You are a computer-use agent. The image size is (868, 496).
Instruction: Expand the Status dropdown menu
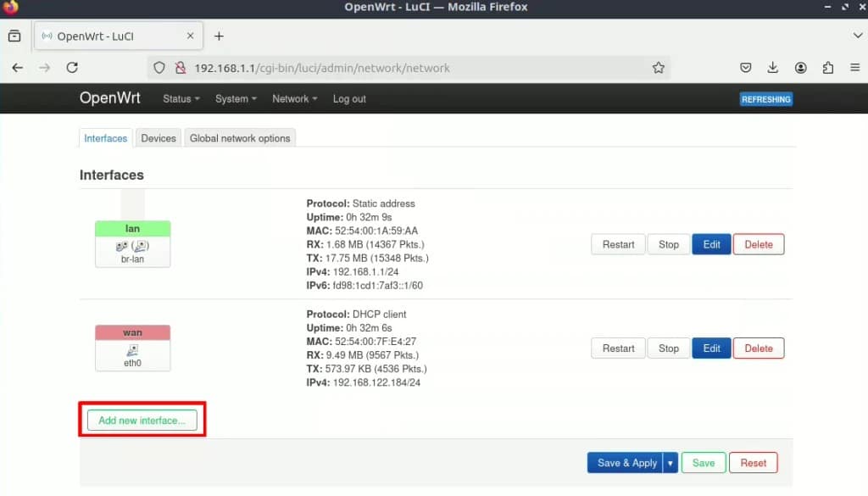[181, 98]
